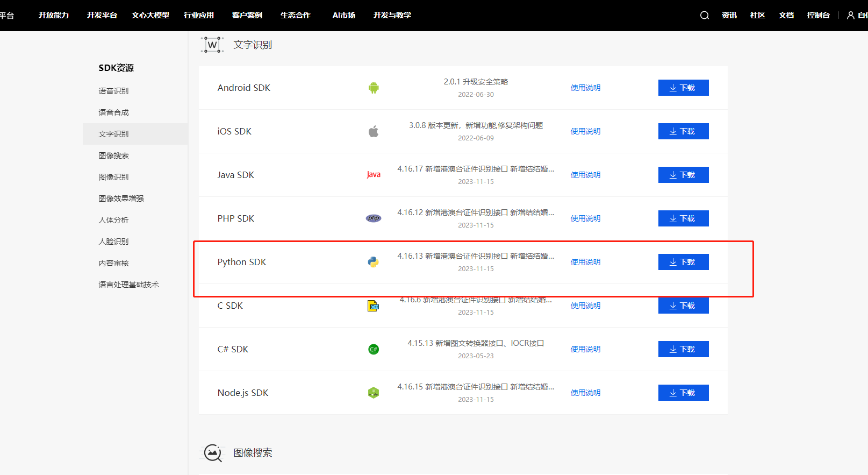Open 文档 in the top bar
The width and height of the screenshot is (868, 475).
[786, 15]
